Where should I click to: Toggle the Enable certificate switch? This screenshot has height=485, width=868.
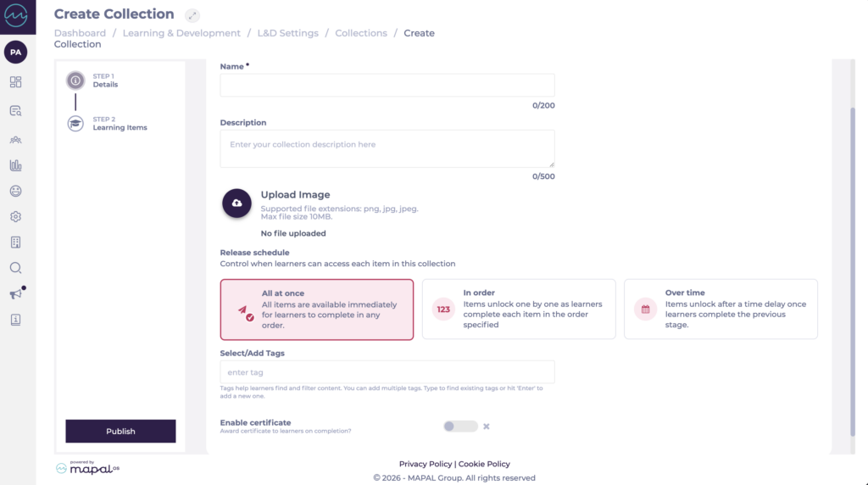[460, 426]
